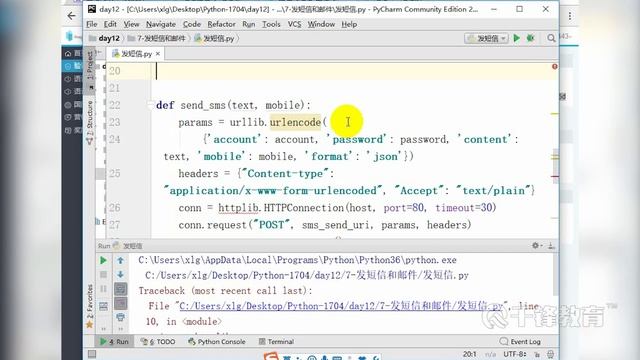The width and height of the screenshot is (640, 360).
Task: Open the Edit menu
Action: pyautogui.click(x=110, y=24)
